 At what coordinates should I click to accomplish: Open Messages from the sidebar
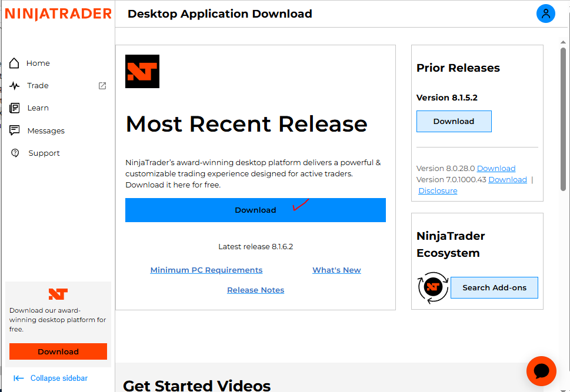[x=46, y=131]
